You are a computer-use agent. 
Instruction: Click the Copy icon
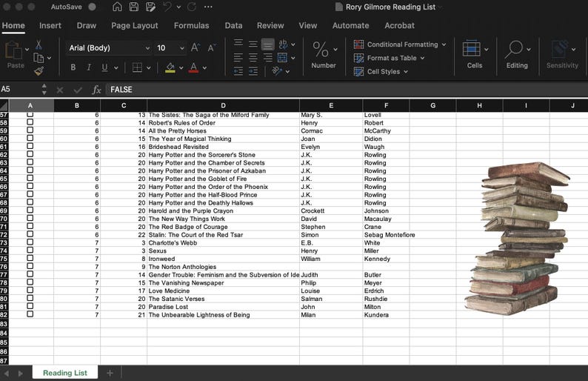coord(39,58)
